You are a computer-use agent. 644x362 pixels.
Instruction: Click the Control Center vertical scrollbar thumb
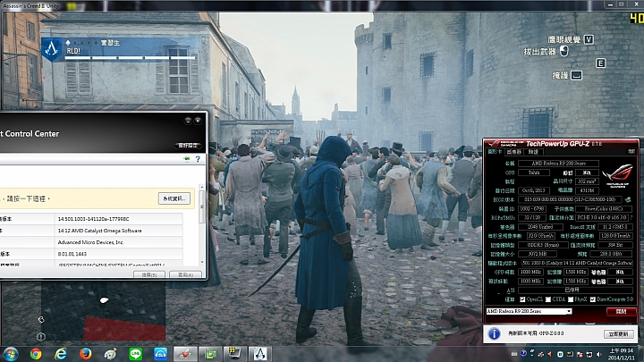201,207
